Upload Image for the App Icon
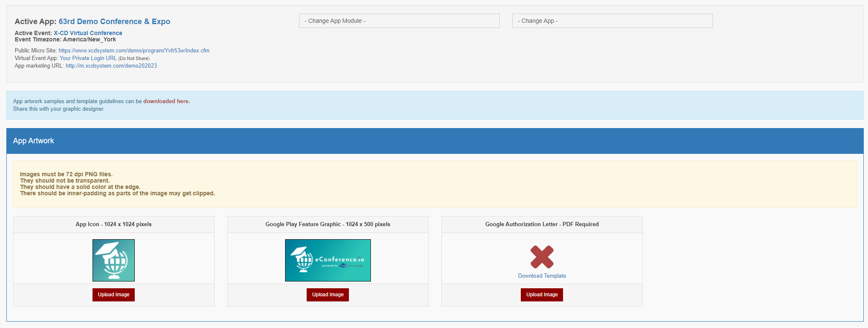868x328 pixels. (x=114, y=295)
